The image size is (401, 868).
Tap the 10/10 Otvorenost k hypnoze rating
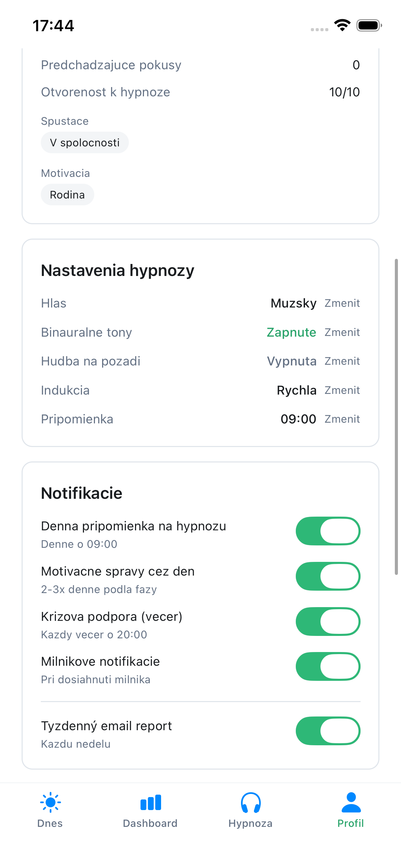point(344,92)
